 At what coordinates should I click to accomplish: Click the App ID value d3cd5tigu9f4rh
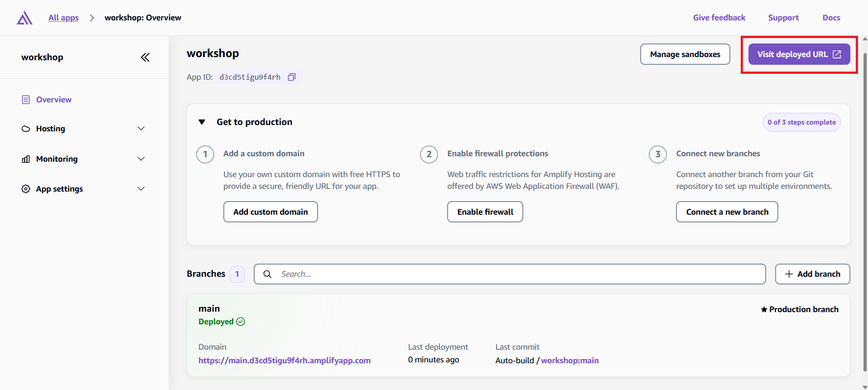(250, 77)
